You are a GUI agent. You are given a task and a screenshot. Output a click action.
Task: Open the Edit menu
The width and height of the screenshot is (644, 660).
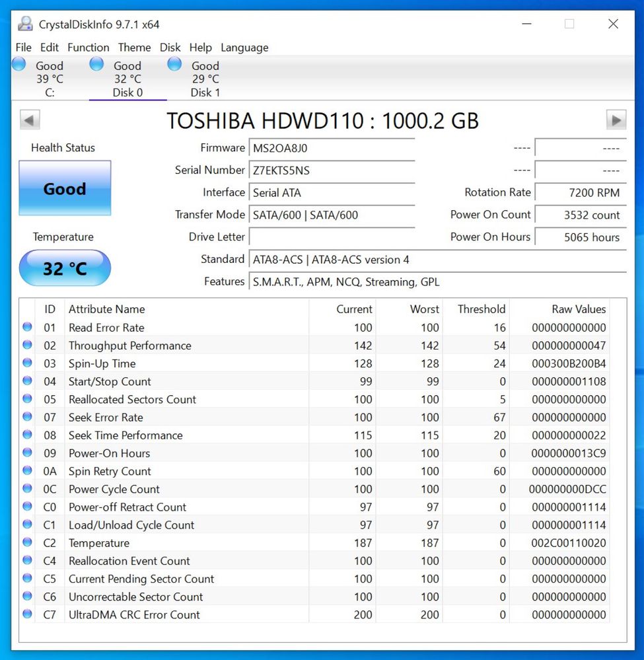[50, 48]
